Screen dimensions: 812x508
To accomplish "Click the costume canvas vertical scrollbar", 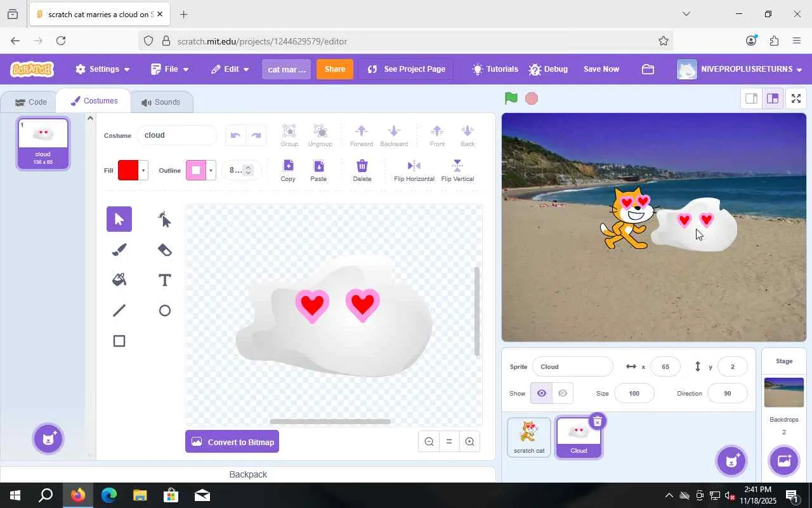I will [477, 311].
